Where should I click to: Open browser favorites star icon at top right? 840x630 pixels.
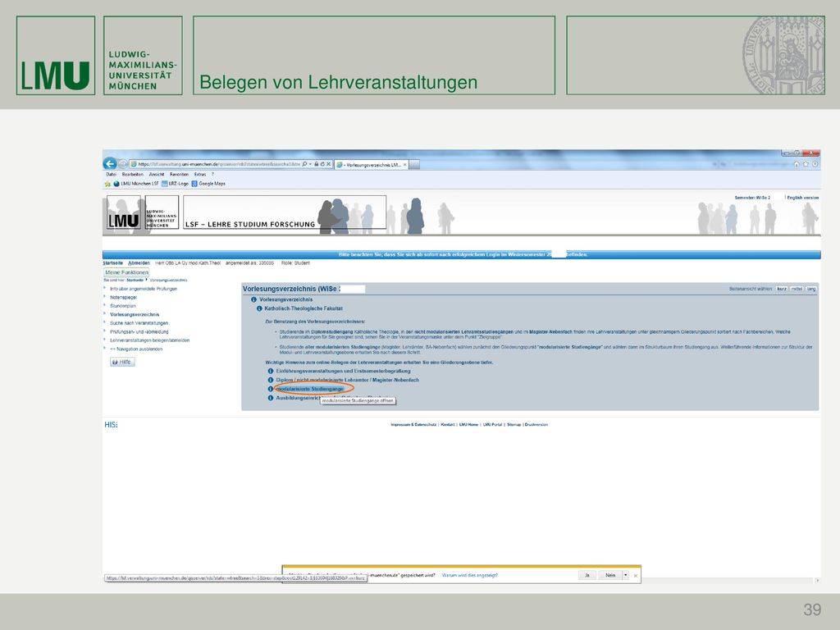tap(806, 164)
